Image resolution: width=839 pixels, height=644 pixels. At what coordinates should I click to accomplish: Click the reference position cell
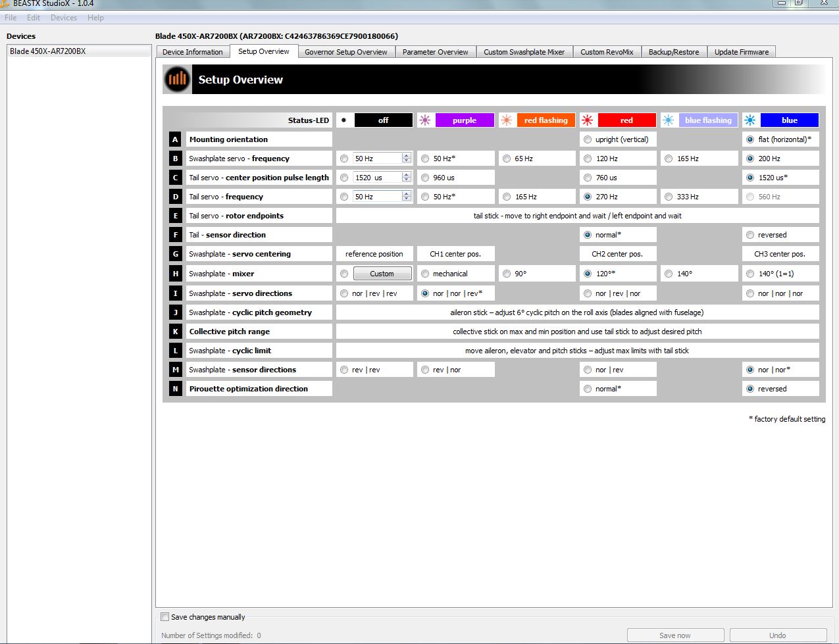[x=374, y=254]
